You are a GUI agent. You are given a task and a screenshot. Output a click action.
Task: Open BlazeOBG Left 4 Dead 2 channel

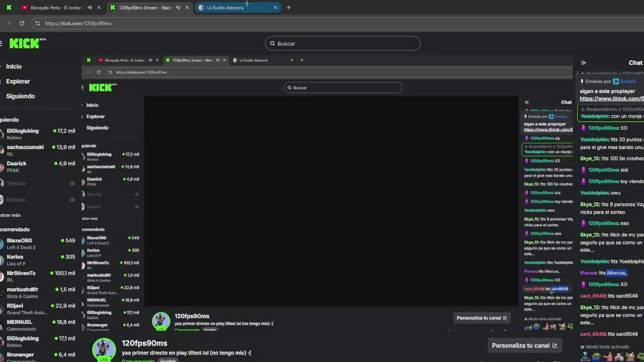38,243
